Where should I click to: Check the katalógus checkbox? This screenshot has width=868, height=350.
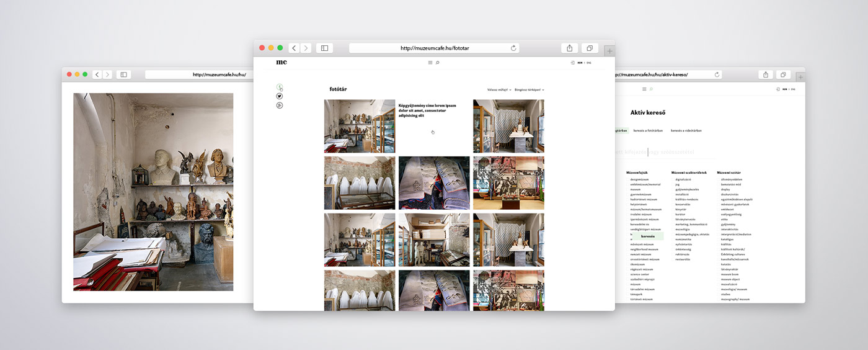click(x=719, y=239)
